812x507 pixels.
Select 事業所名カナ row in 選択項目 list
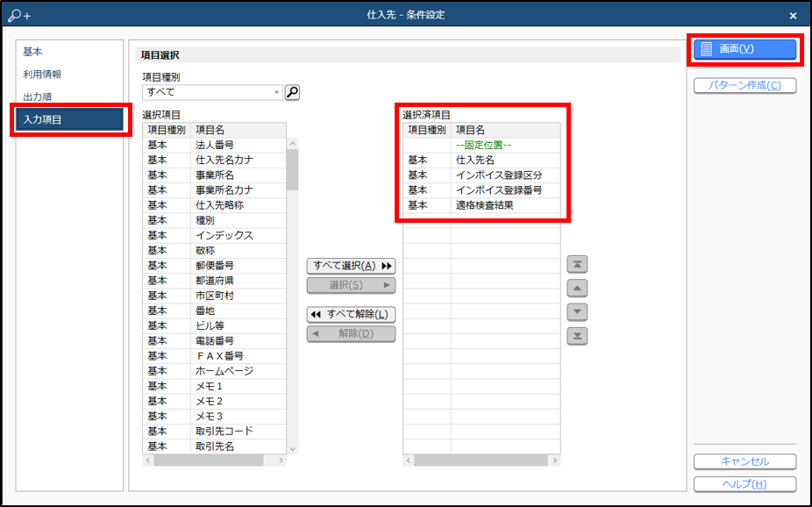point(214,190)
